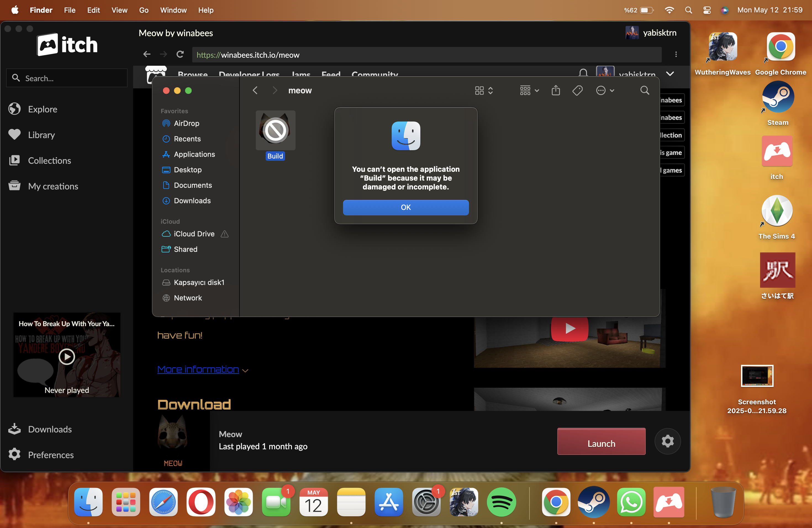Select Kapsayıcı disk1 location
Viewport: 812px width, 528px height.
coord(199,283)
